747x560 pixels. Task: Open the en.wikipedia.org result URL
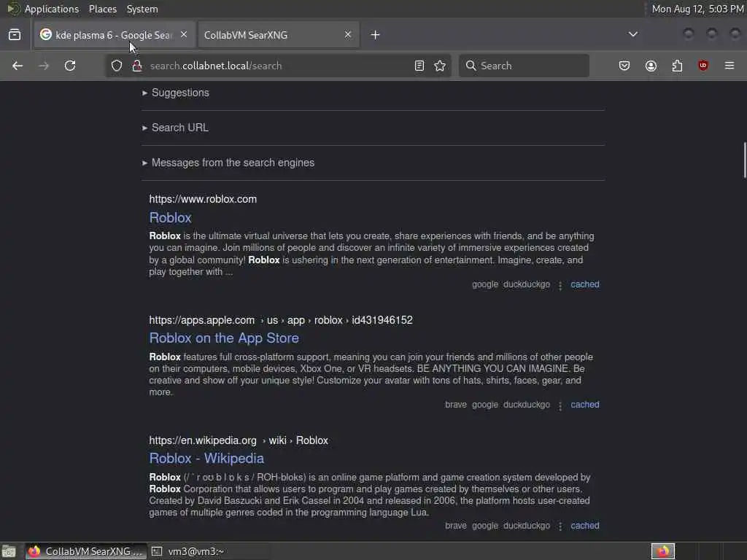pyautogui.click(x=239, y=440)
